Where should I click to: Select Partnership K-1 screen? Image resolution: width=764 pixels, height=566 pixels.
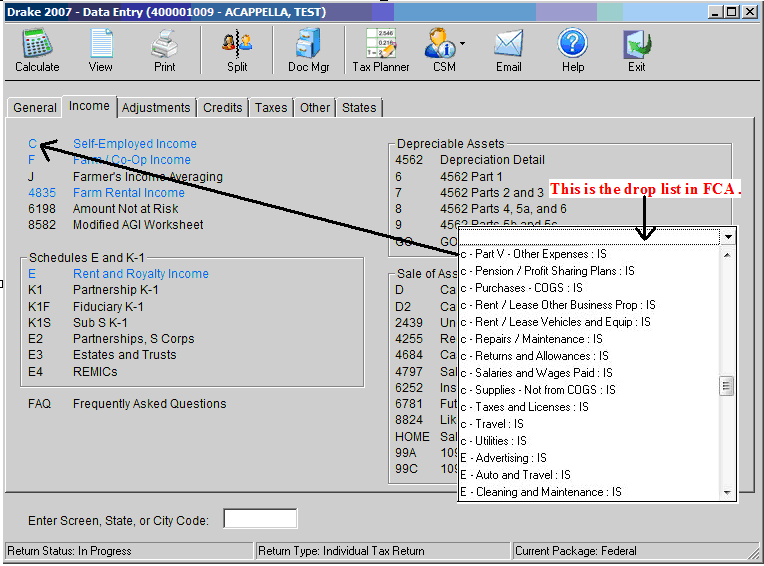[x=115, y=290]
